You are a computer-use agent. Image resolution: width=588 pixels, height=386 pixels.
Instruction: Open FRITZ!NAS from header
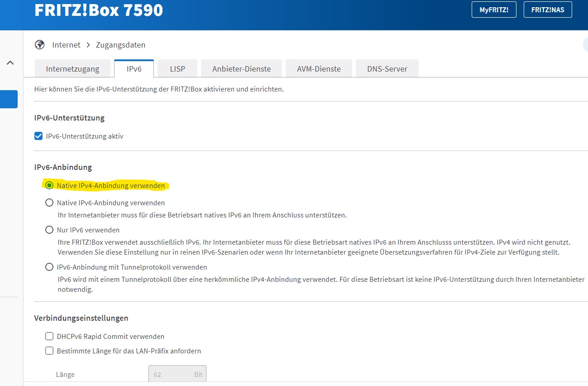point(548,10)
